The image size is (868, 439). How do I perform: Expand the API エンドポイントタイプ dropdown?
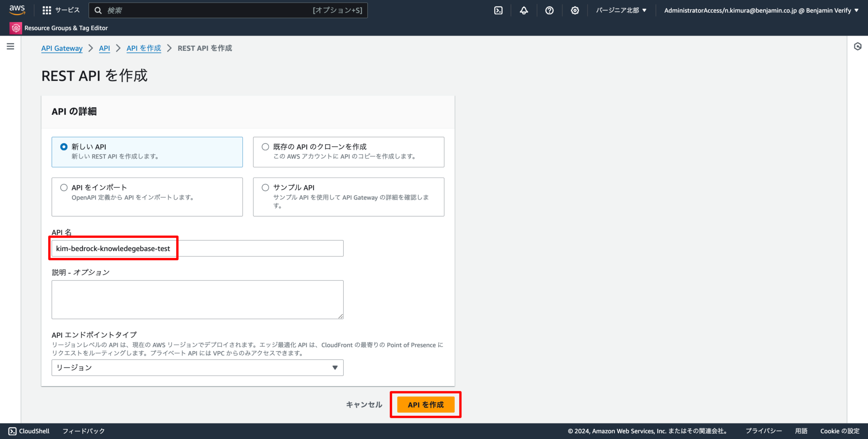197,367
